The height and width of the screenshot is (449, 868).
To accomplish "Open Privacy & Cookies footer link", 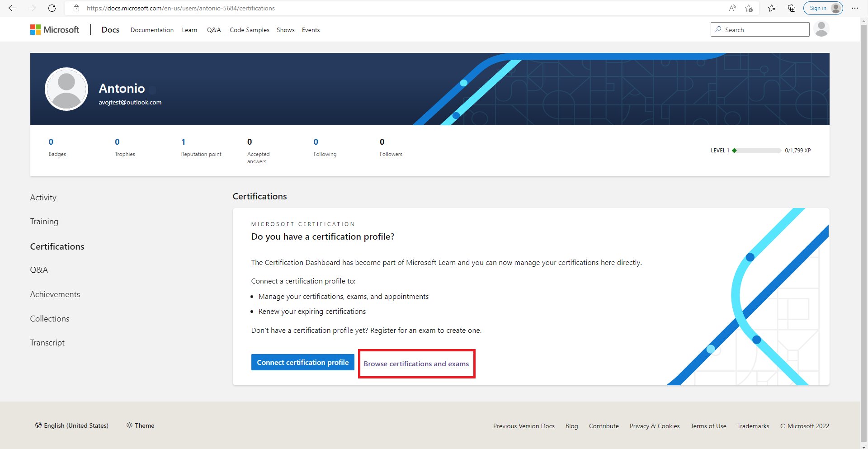I will pos(654,426).
